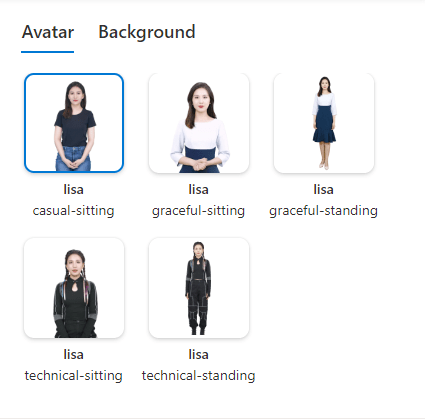Click the technical-standing label text

[x=198, y=376]
